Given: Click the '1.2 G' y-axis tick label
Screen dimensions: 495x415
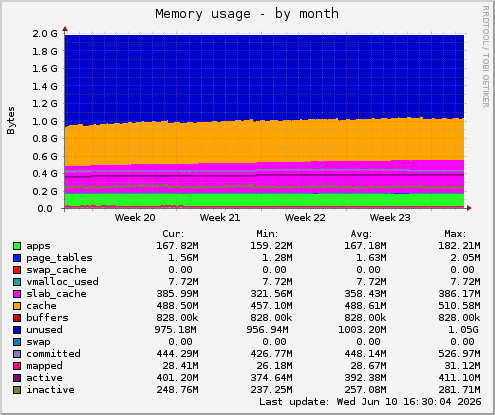Looking at the screenshot, I should 45,104.
